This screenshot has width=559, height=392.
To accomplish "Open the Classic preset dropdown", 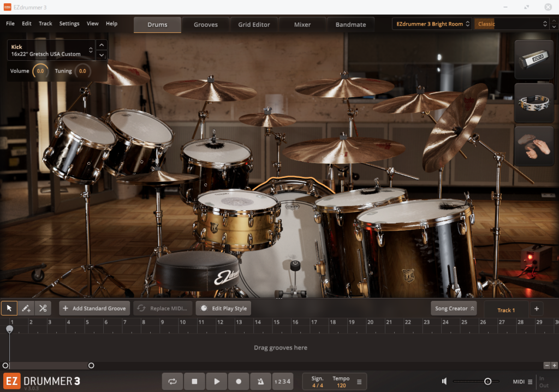I will click(510, 24).
